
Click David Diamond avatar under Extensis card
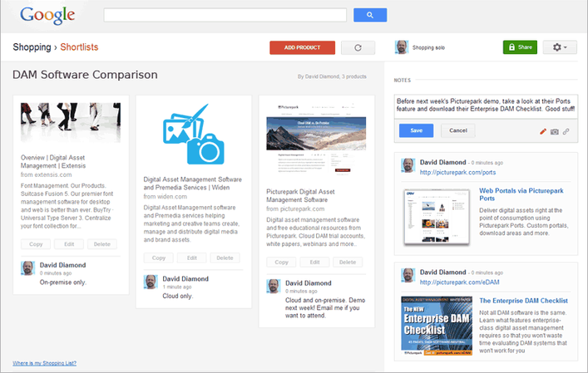tap(27, 268)
